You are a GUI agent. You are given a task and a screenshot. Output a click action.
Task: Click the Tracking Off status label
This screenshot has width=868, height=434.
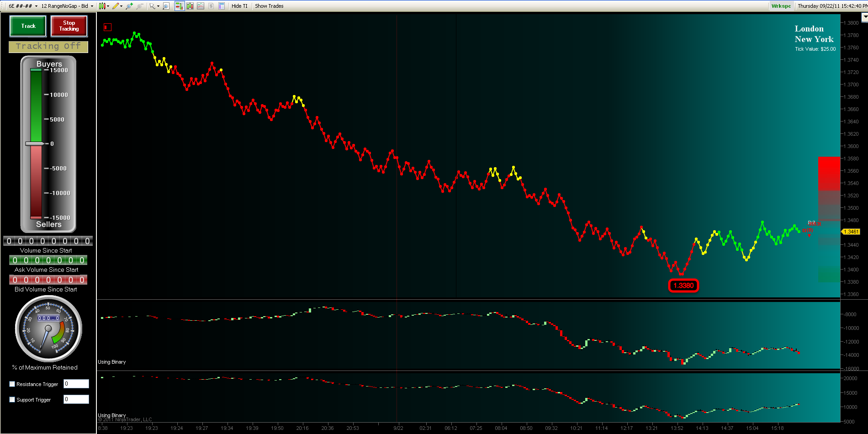point(48,47)
